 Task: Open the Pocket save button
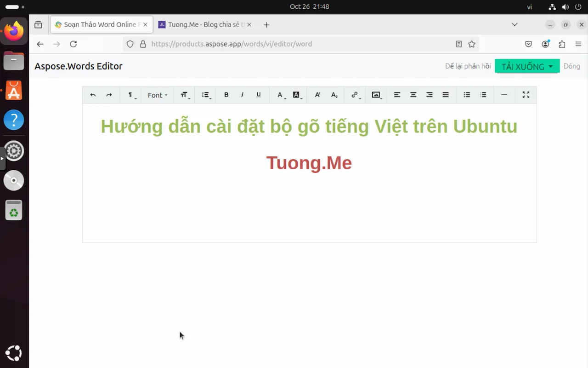529,44
